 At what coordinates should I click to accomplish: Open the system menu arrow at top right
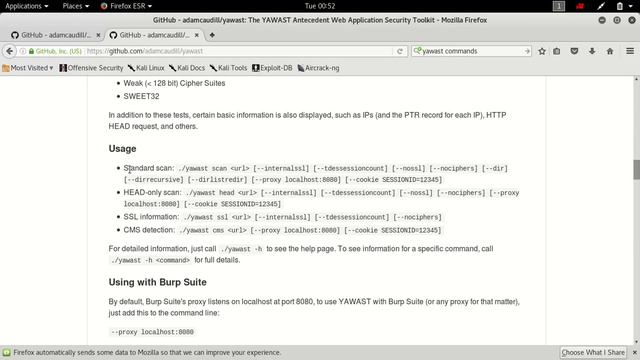point(631,6)
